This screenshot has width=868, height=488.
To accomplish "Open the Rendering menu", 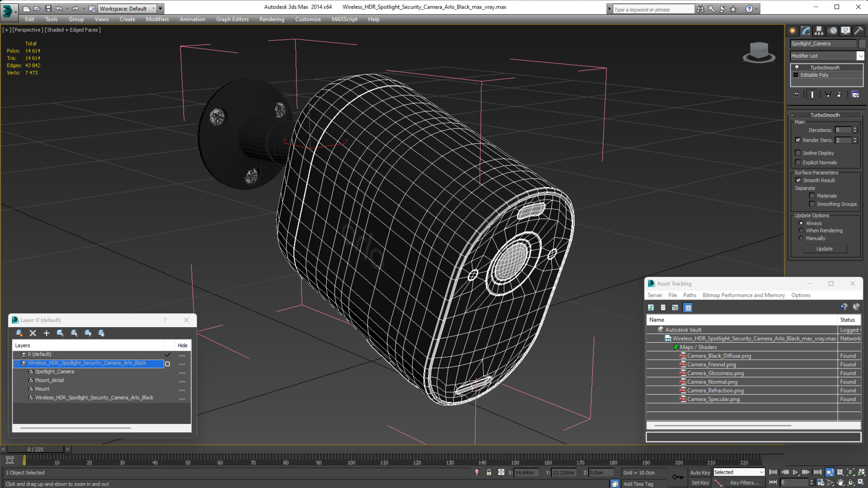I will pyautogui.click(x=272, y=19).
